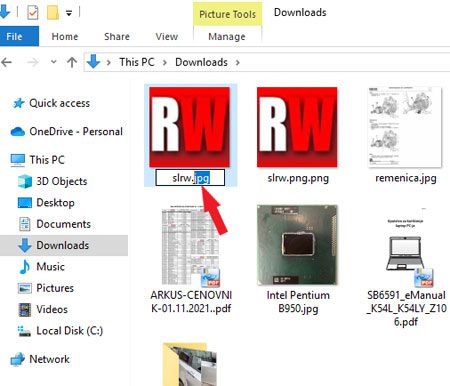This screenshot has height=386, width=450.
Task: Click the Desktop icon in sidebar
Action: click(x=25, y=203)
